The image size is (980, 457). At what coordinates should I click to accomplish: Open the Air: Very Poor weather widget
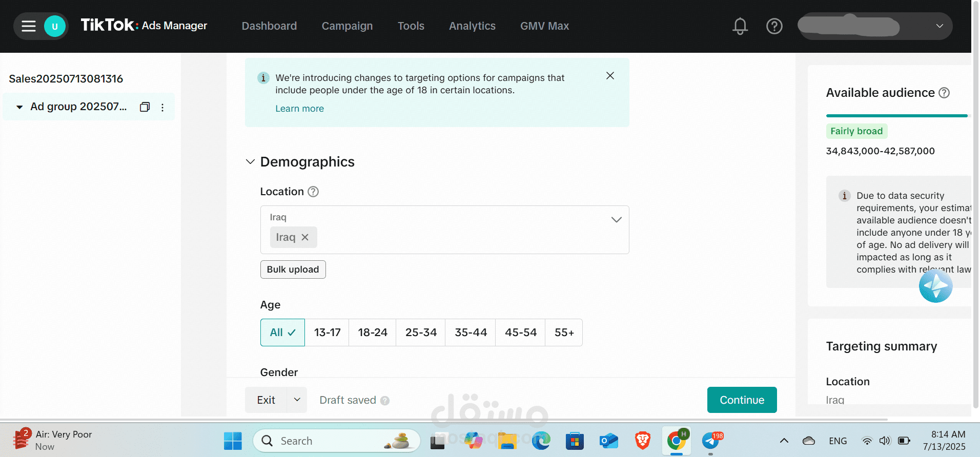coord(52,440)
